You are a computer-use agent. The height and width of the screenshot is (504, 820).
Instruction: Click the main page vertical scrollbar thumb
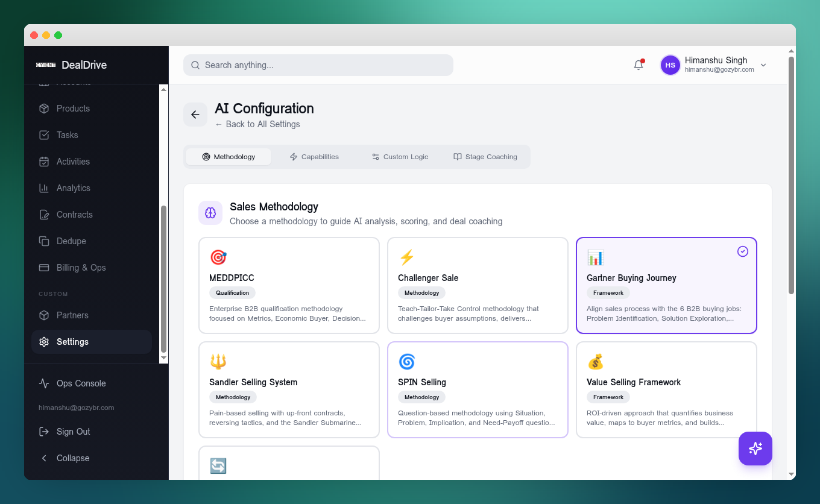tap(791, 175)
